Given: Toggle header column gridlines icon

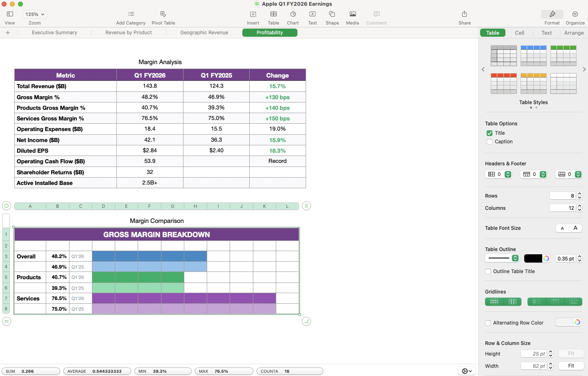Looking at the screenshot, I should [x=537, y=302].
